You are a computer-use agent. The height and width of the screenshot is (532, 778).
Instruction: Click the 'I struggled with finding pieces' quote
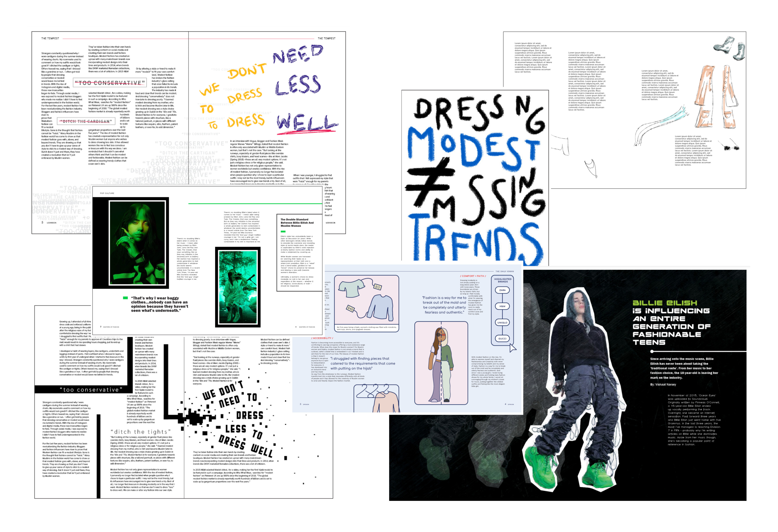(x=363, y=363)
